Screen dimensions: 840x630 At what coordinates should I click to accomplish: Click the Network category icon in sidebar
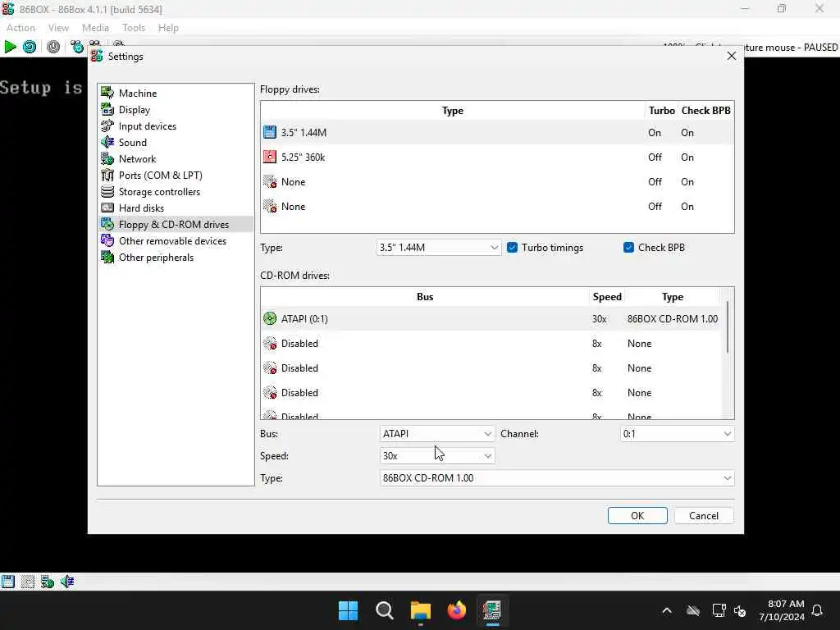[107, 158]
